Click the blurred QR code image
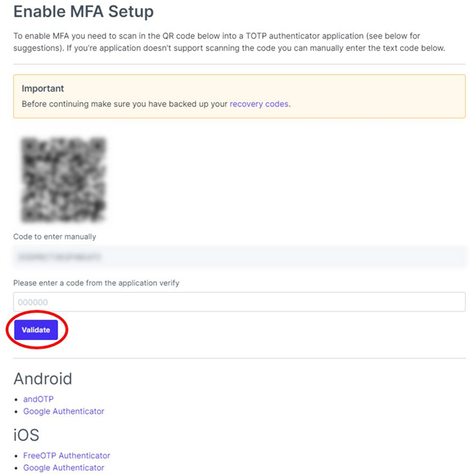This screenshot has width=475, height=476. (64, 178)
